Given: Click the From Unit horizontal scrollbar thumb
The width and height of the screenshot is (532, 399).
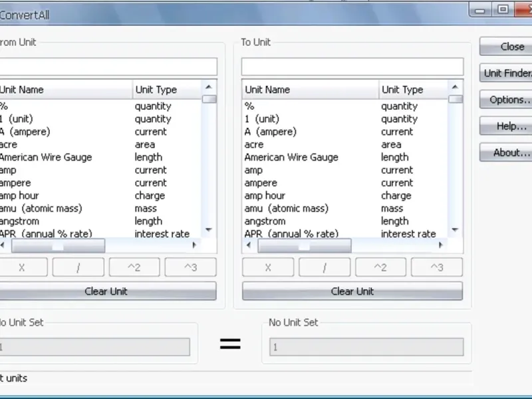Looking at the screenshot, I should 58,245.
